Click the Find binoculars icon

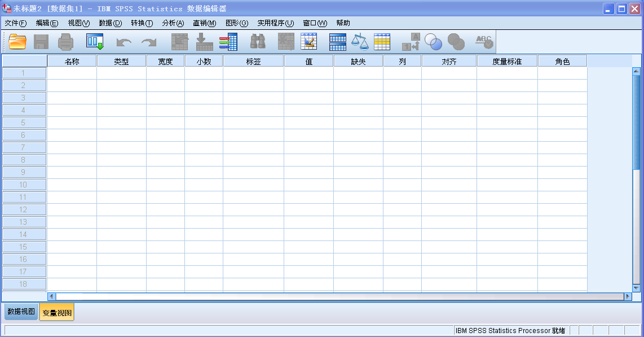[x=258, y=42]
